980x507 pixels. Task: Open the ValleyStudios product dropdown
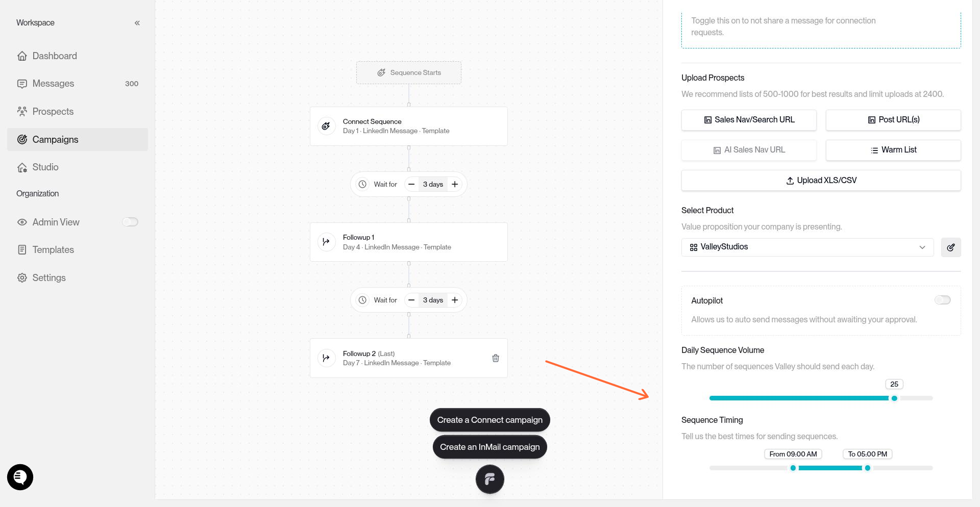point(807,247)
